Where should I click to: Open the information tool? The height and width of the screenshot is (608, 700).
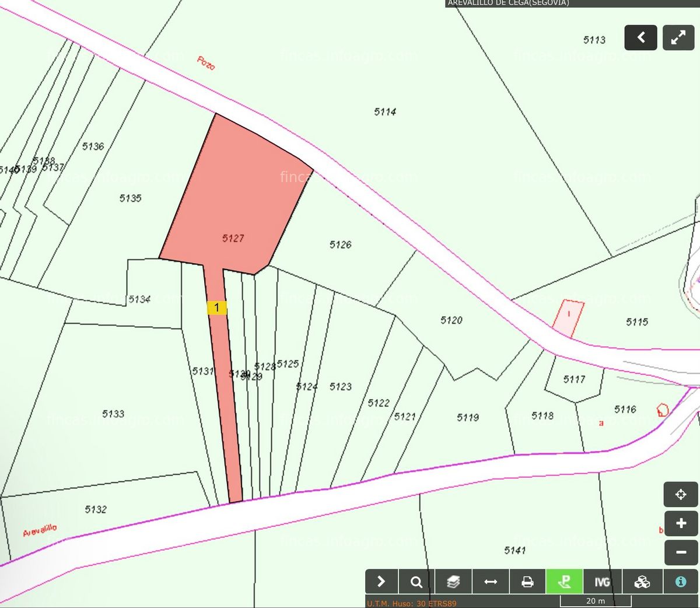click(681, 582)
